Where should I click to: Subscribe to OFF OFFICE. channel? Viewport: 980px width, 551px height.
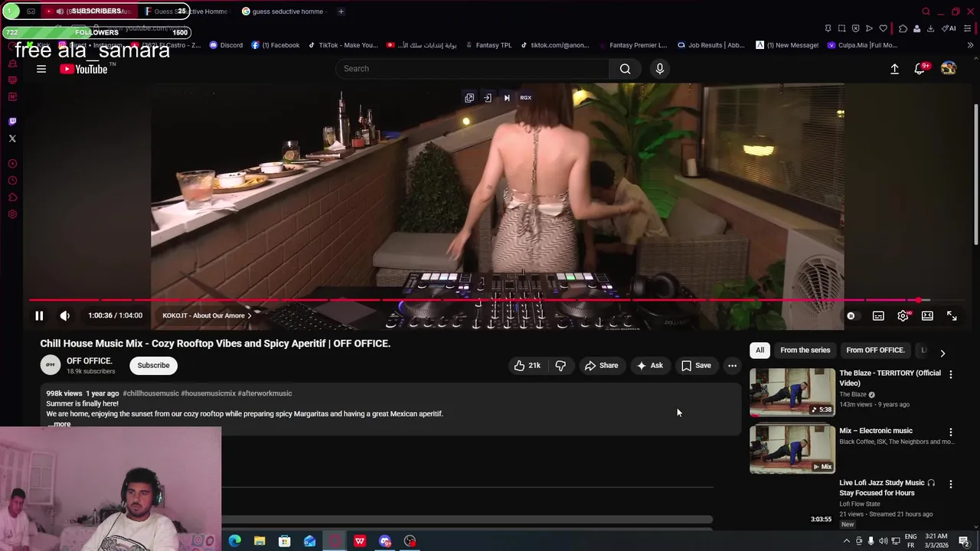(153, 365)
